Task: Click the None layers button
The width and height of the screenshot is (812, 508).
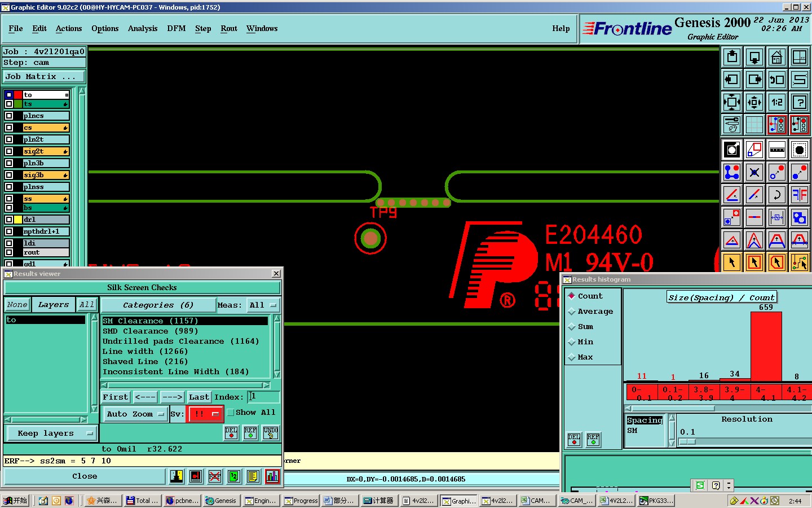Action: click(x=17, y=305)
